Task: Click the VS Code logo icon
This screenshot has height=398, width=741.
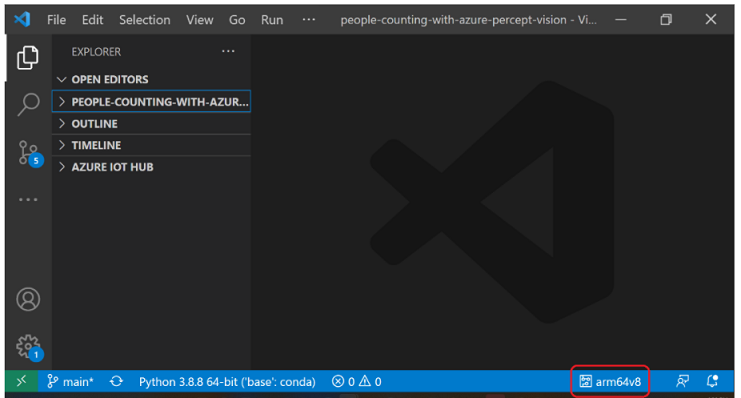Action: [x=22, y=19]
